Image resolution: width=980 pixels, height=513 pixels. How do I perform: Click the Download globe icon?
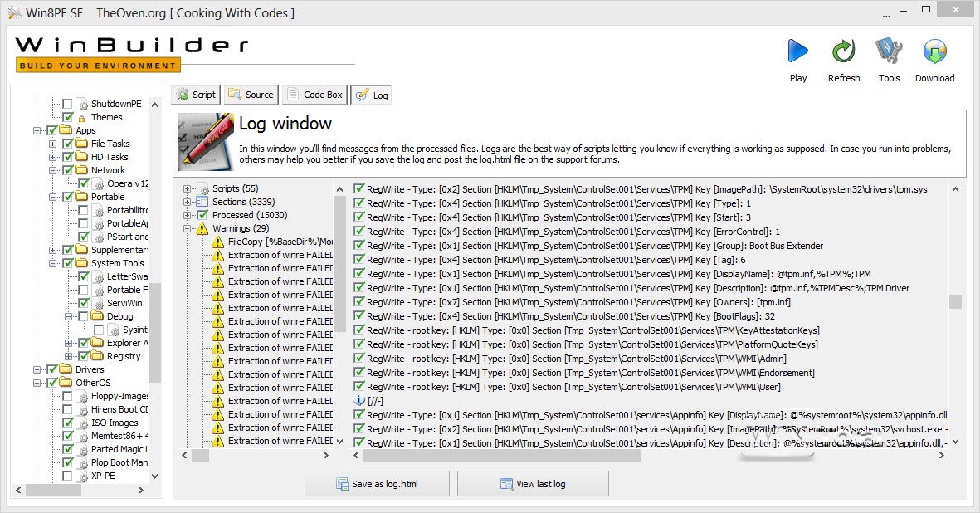[x=934, y=51]
